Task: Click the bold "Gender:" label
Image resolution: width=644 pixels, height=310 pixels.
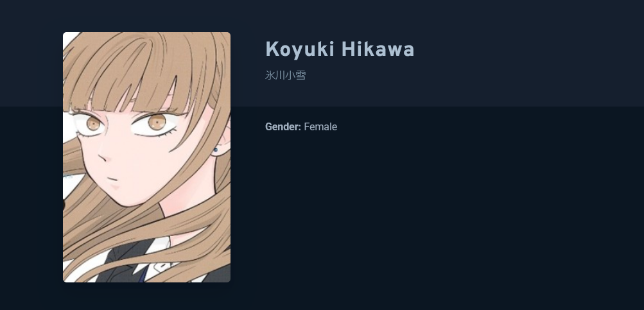Action: (x=283, y=127)
